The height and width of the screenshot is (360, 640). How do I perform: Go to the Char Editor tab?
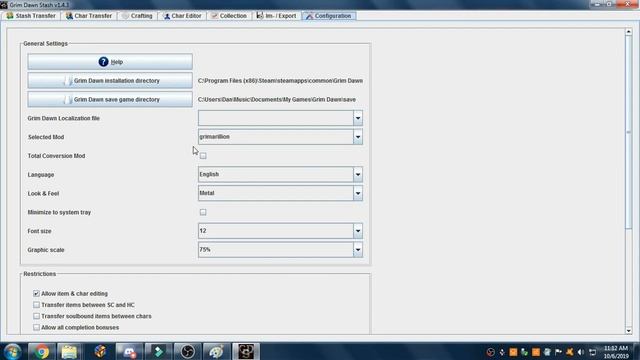click(182, 16)
